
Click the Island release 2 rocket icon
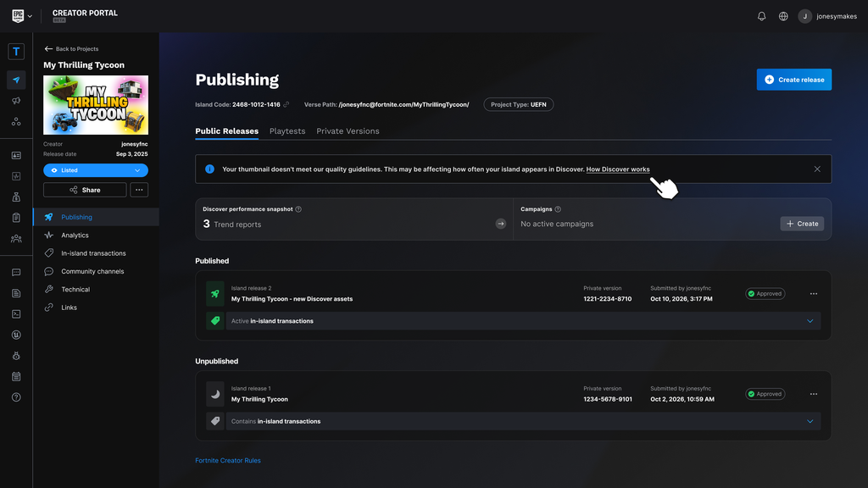[x=215, y=294]
